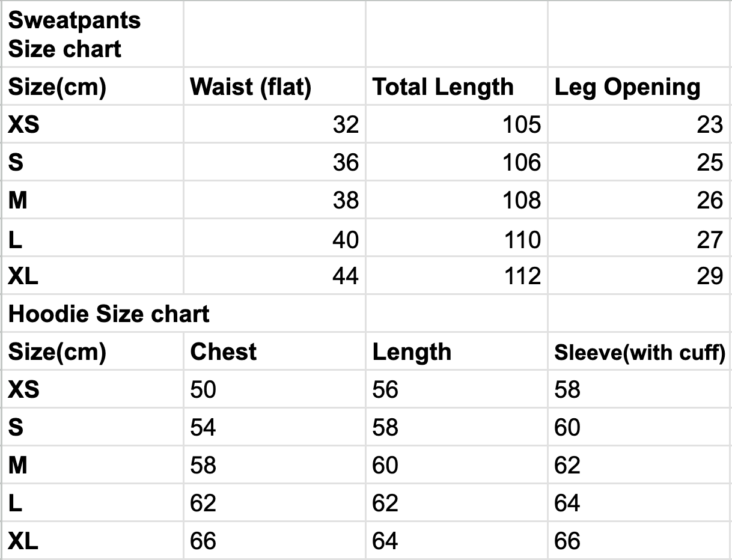Screen dimensions: 732x560
Task: Click sweatpants XS leg opening 23
Action: tap(709, 124)
